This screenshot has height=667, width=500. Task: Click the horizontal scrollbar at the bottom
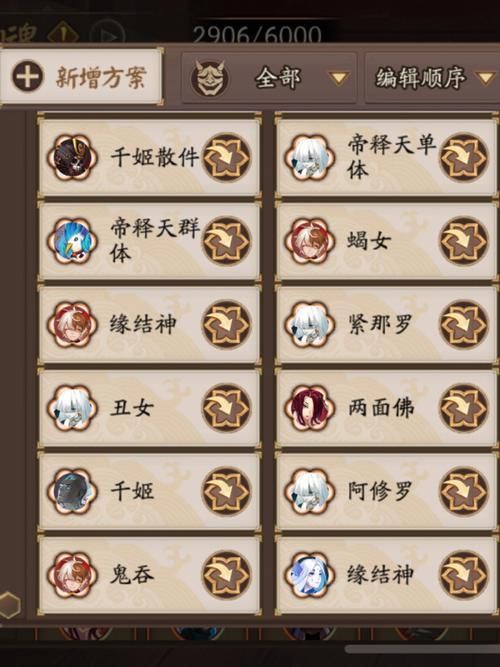(423, 649)
